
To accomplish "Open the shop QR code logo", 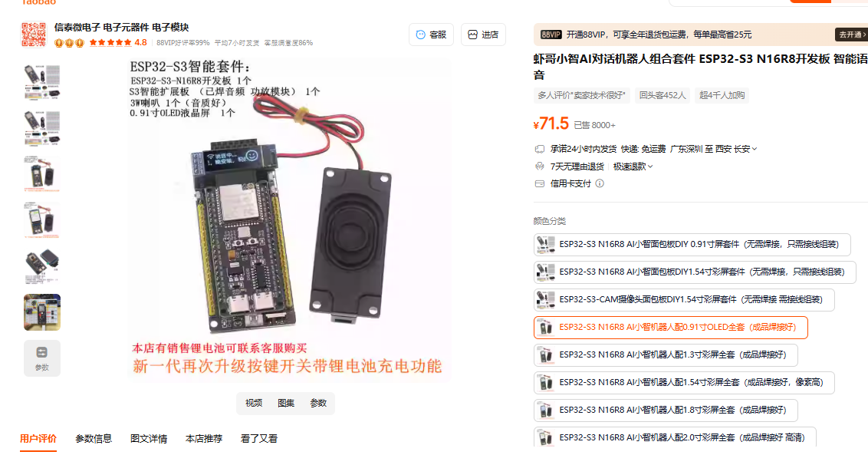I will 34,35.
